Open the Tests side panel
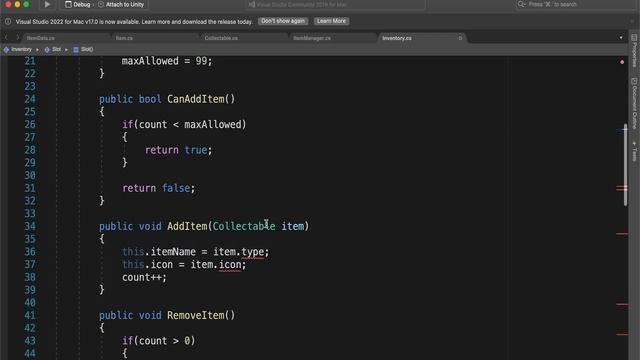The width and height of the screenshot is (640, 360). click(x=634, y=151)
